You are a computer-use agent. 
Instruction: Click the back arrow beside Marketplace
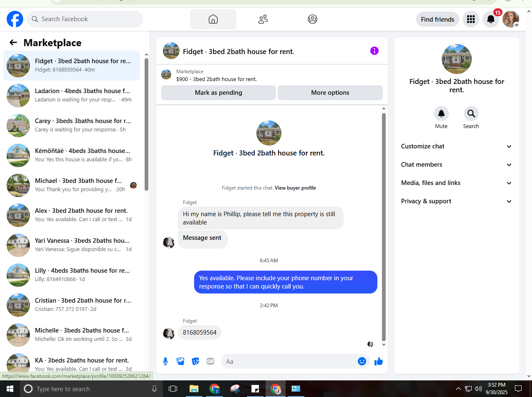(13, 42)
